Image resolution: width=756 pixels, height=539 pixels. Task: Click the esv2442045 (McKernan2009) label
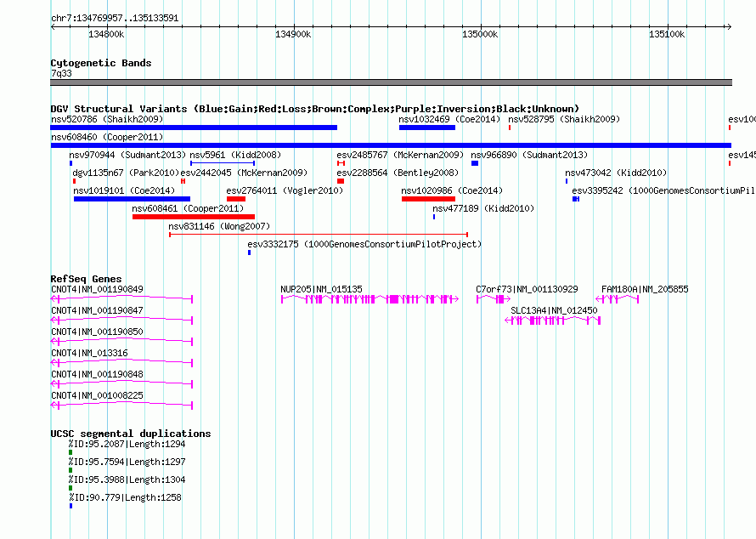[244, 173]
